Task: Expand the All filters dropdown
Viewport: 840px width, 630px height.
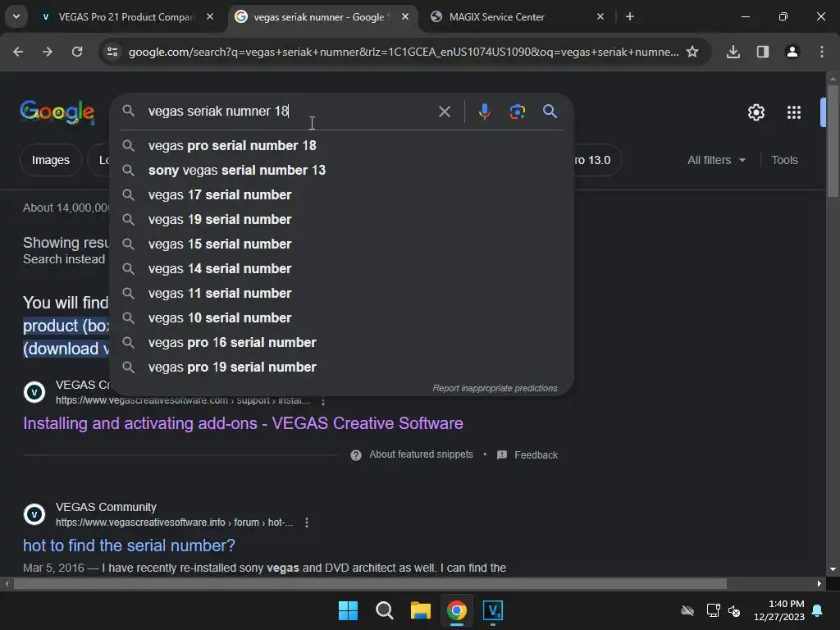Action: click(716, 160)
